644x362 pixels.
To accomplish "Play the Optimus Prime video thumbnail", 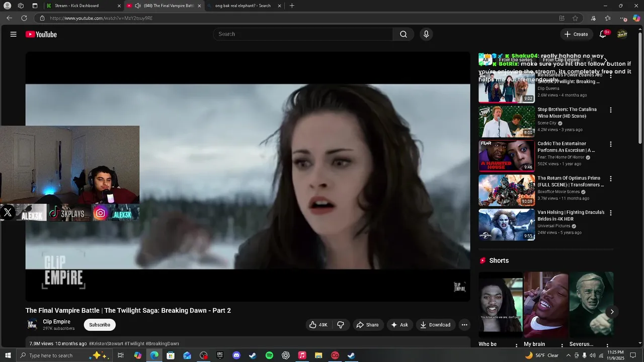I will (x=507, y=191).
